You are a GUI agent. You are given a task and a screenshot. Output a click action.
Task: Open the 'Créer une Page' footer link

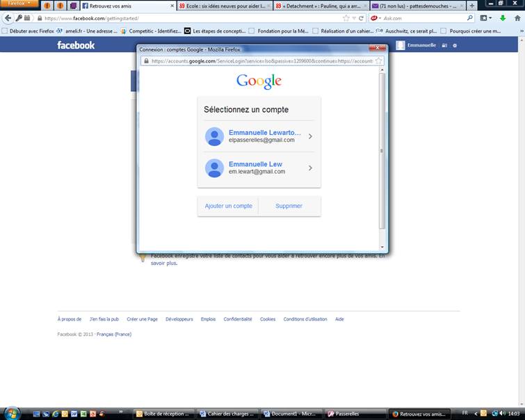[142, 319]
